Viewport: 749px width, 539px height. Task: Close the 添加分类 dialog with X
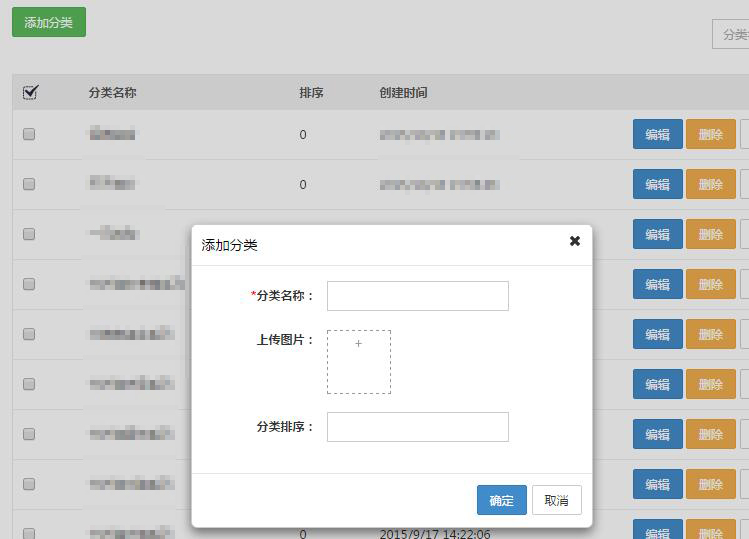(575, 241)
